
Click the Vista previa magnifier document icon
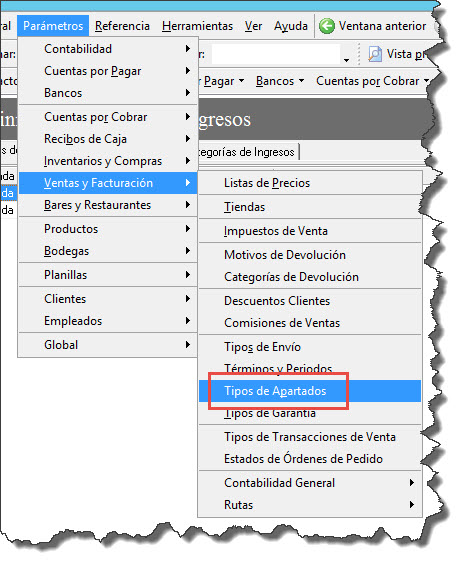(x=375, y=54)
